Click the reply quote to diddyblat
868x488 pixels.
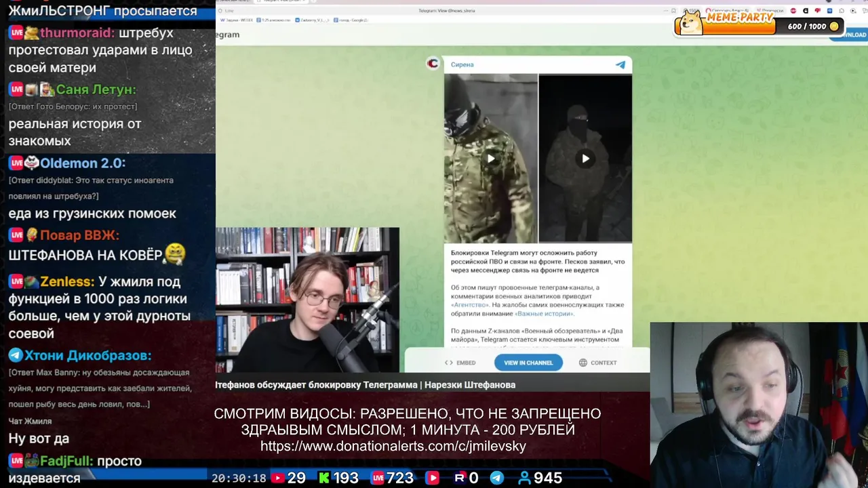91,188
